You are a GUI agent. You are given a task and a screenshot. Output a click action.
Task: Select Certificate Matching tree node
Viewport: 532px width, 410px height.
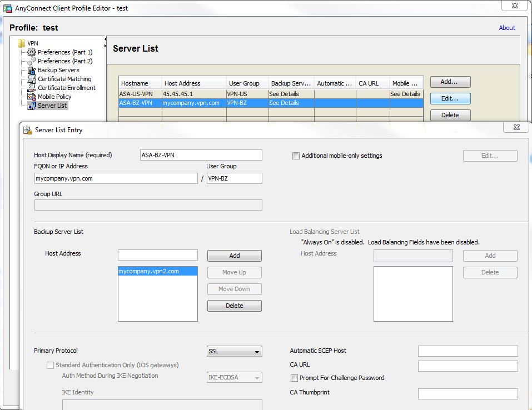(64, 79)
